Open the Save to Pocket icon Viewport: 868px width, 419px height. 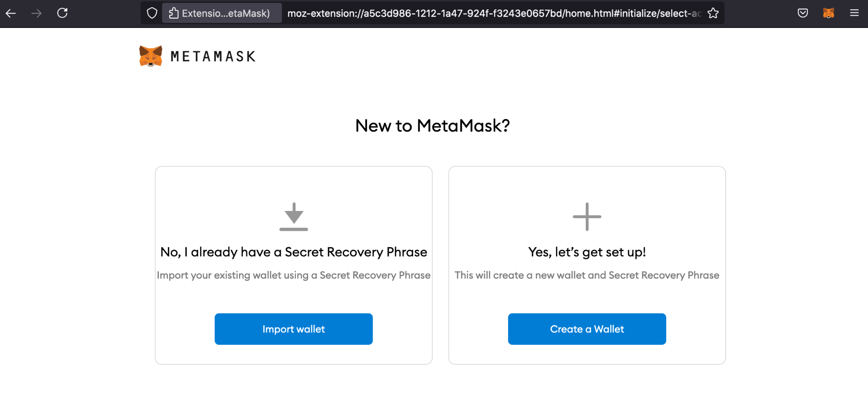point(803,13)
